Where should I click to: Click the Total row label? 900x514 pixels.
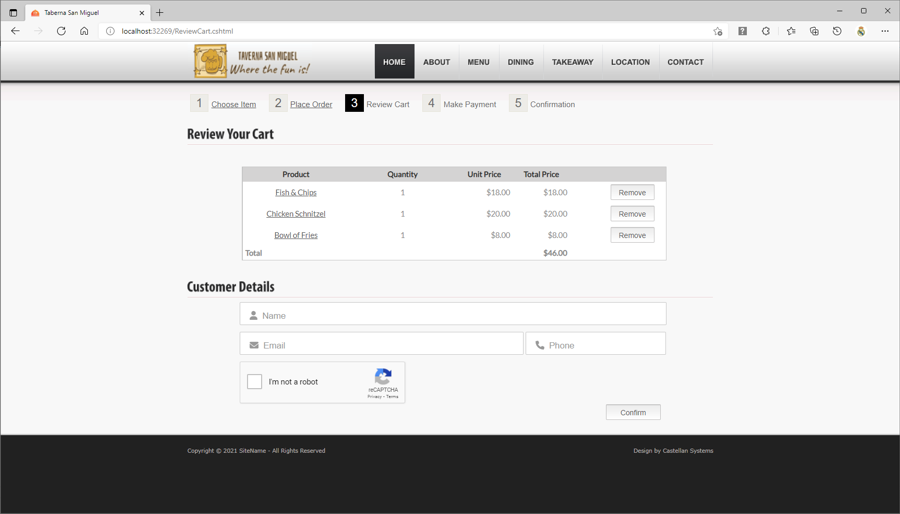[x=254, y=253]
